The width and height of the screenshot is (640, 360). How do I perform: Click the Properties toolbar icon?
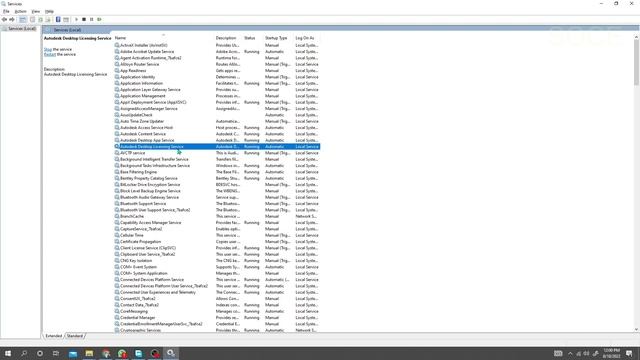(x=32, y=20)
